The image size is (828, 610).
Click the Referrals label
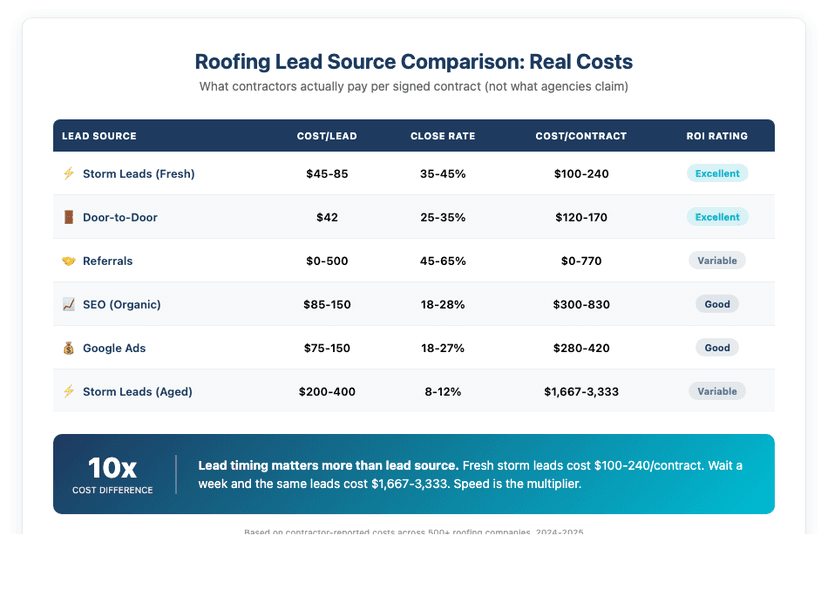[x=108, y=261]
